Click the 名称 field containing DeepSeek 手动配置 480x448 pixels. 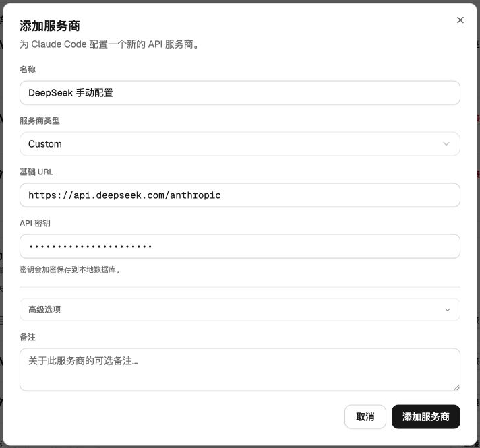pos(240,93)
